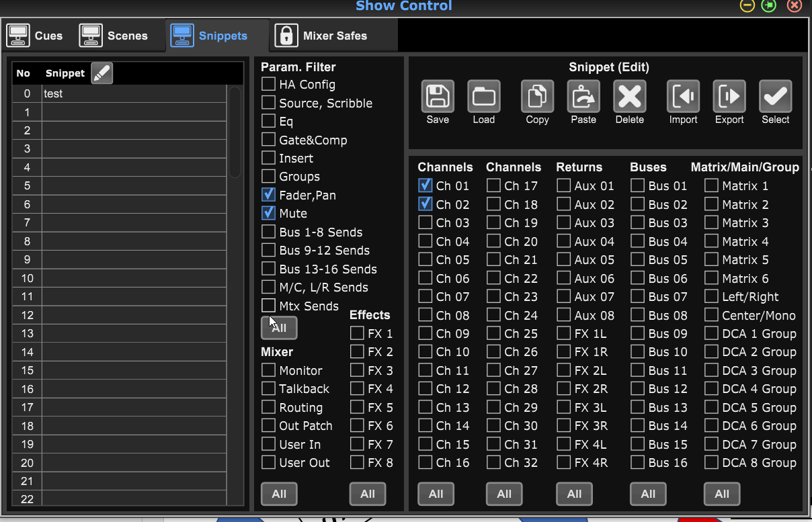Check the Ch 32 channel checkbox

pos(493,462)
